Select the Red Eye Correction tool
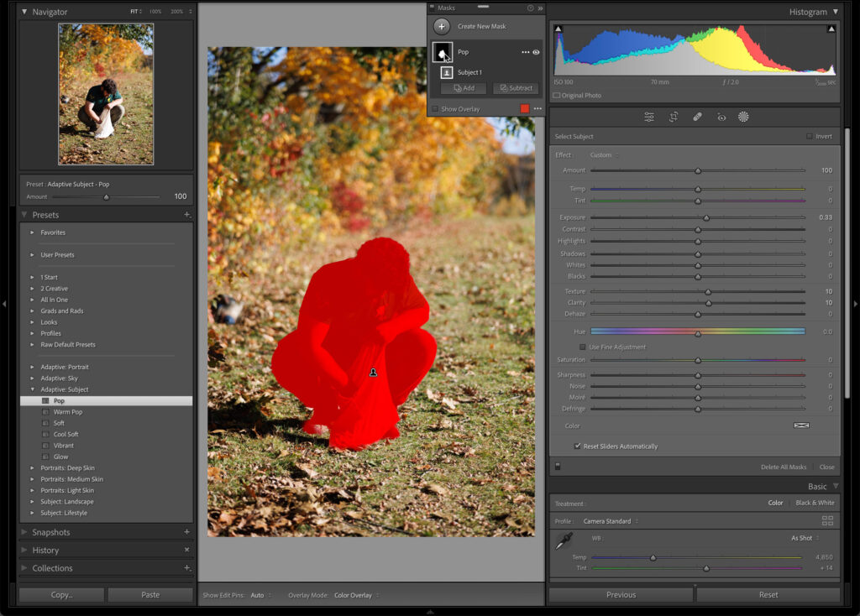The width and height of the screenshot is (860, 616). click(721, 117)
